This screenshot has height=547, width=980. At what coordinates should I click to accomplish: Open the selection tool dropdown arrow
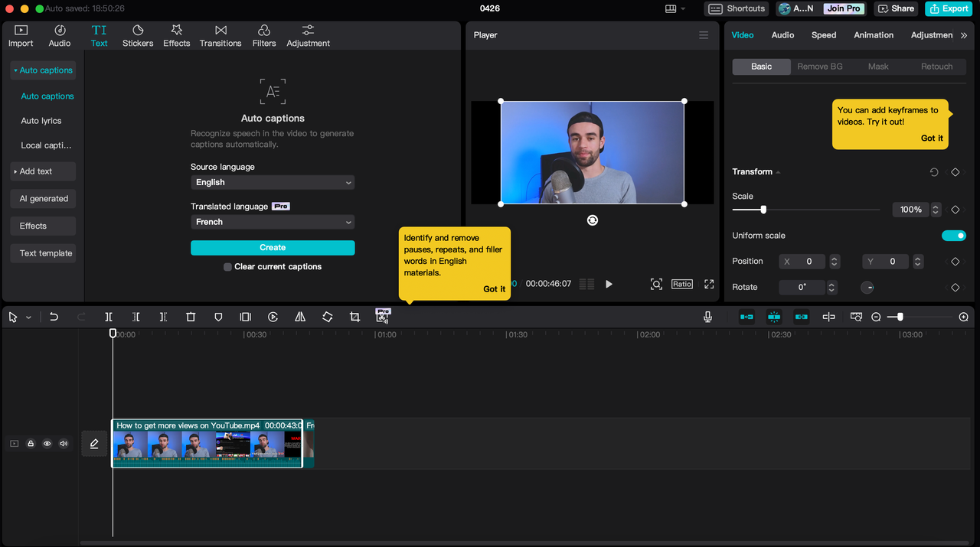(29, 317)
